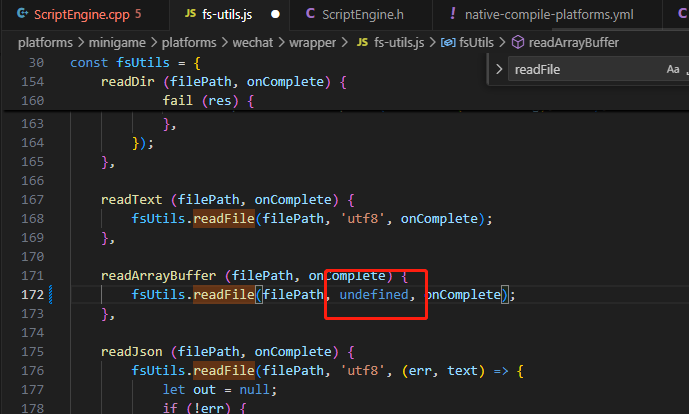This screenshot has width=689, height=414.
Task: Click highlighted readFile on line 176
Action: coord(224,370)
